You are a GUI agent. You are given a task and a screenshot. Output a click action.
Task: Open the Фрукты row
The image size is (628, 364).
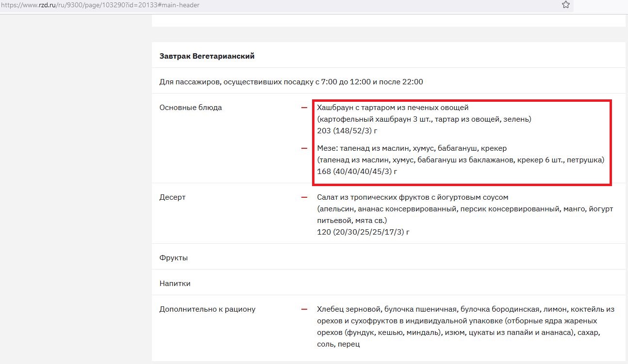(x=173, y=258)
